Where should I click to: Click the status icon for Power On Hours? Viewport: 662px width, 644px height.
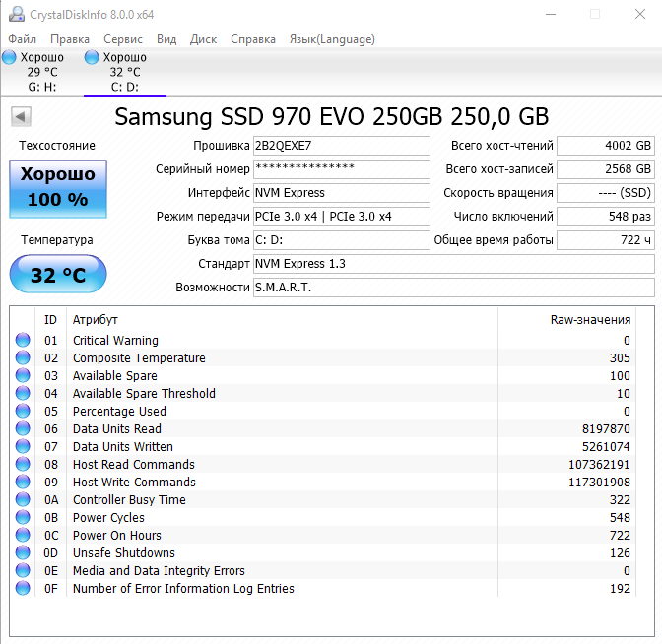[x=23, y=535]
